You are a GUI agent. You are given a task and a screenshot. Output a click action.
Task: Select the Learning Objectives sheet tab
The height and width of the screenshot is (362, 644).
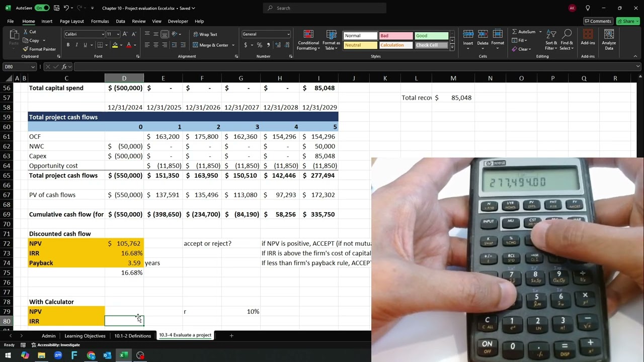click(x=85, y=335)
